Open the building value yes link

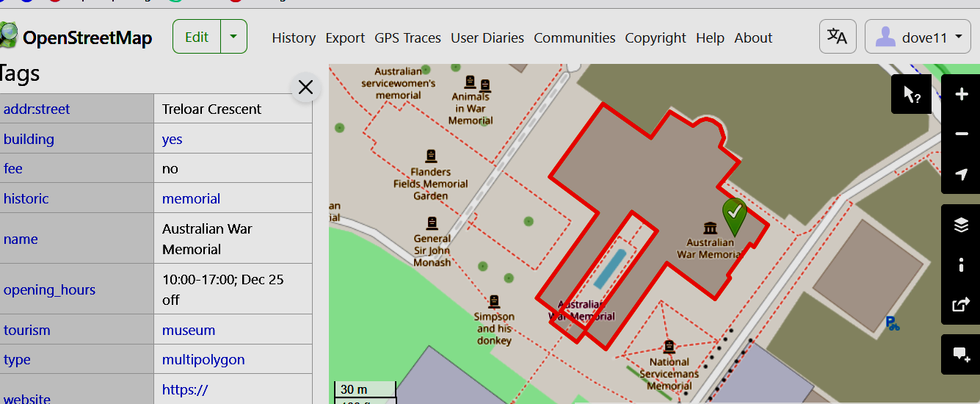[172, 139]
